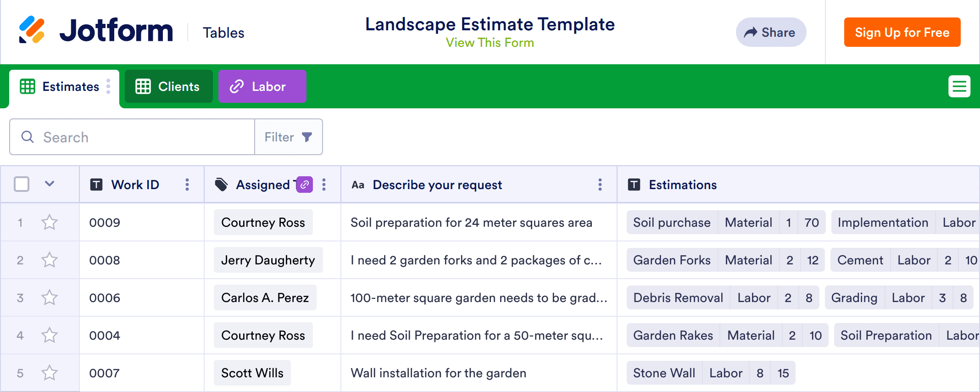
Task: Toggle the select all rows checkbox
Action: pos(22,185)
